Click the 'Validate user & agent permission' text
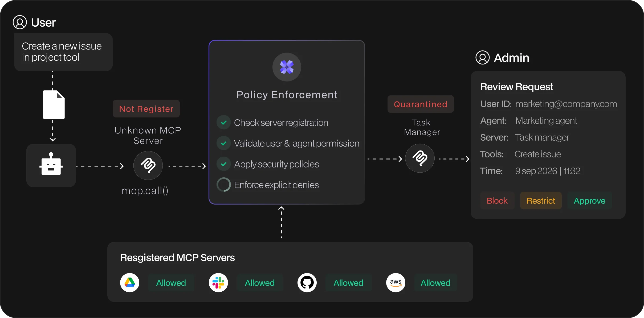644x318 pixels. (297, 143)
